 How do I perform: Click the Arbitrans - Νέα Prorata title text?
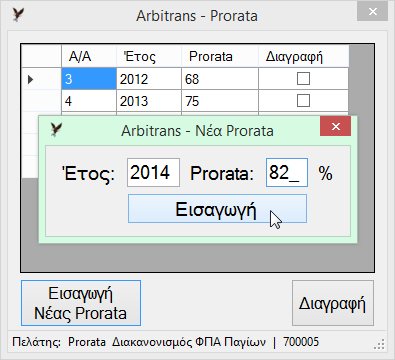pos(197,130)
